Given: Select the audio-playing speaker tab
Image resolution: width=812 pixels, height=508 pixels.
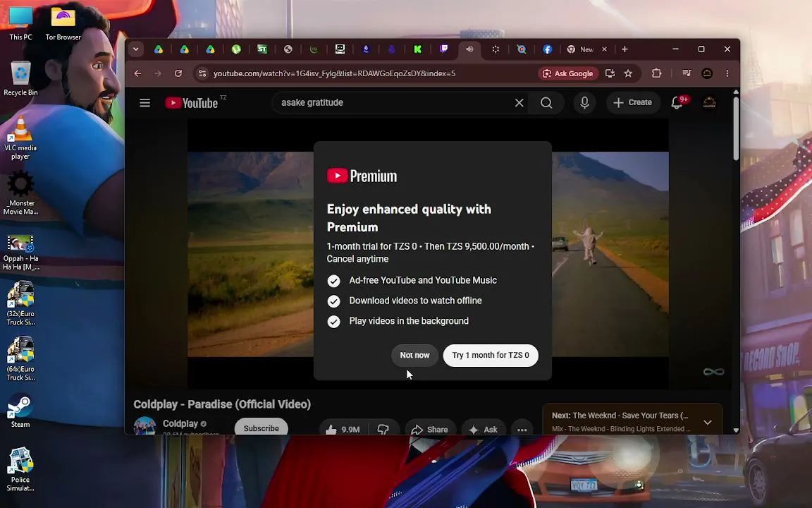Looking at the screenshot, I should point(469,49).
